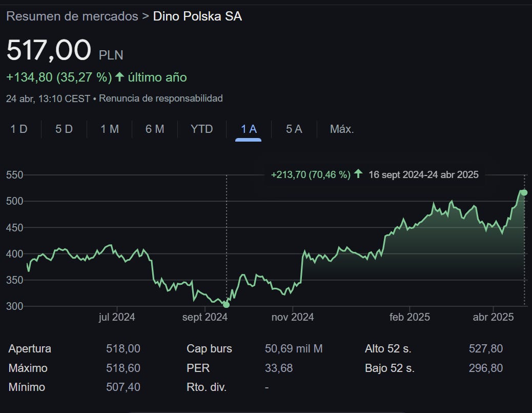The image size is (532, 413).
Task: Click the Máximo label
Action: (28, 368)
